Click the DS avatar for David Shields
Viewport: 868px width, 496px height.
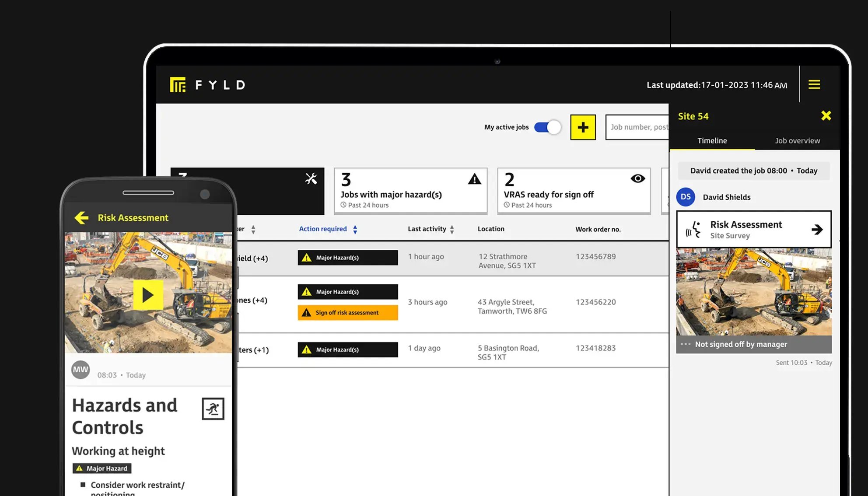click(686, 197)
